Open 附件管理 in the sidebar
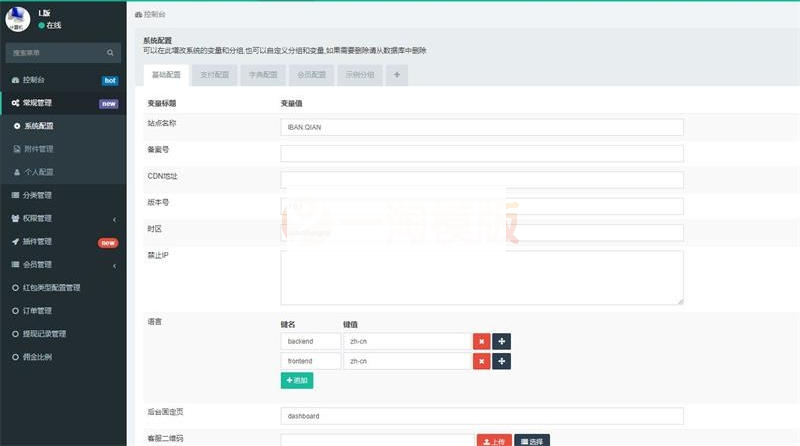Viewport: 800px width, 446px height. (x=38, y=149)
